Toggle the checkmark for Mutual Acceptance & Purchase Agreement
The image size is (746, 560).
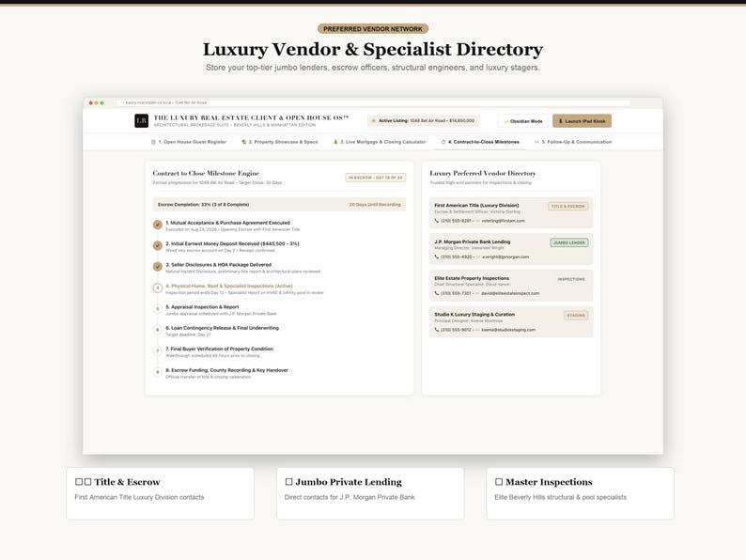[x=158, y=225]
